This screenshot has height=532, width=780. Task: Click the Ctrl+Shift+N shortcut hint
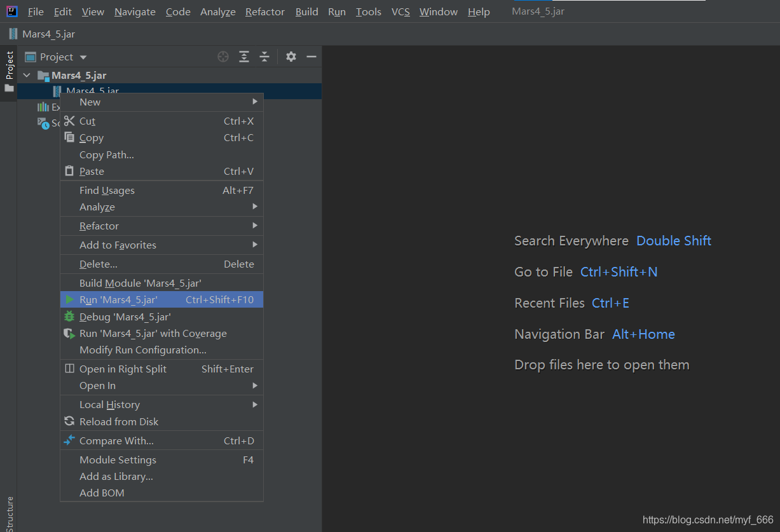click(x=619, y=272)
